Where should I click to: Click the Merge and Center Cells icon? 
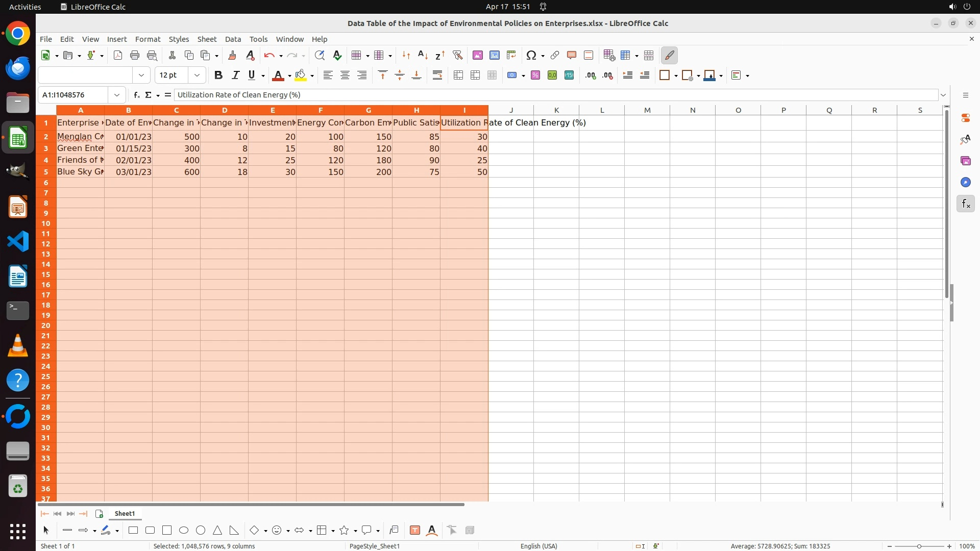pyautogui.click(x=458, y=76)
